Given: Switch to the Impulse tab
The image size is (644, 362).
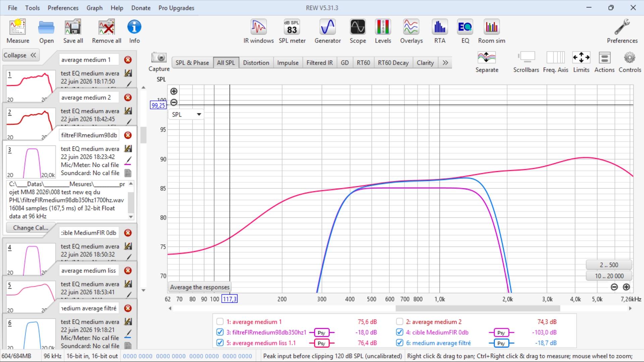Looking at the screenshot, I should tap(288, 63).
